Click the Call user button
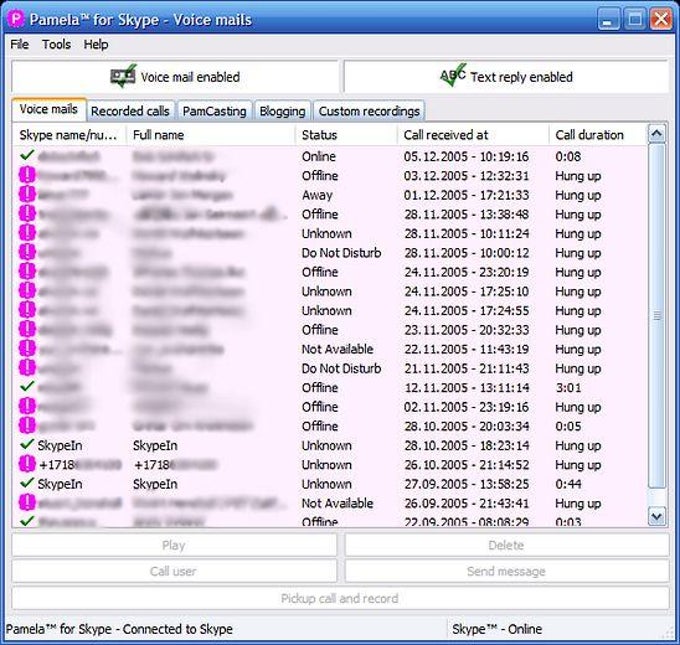Screen dimensions: 680x645 point(174,571)
